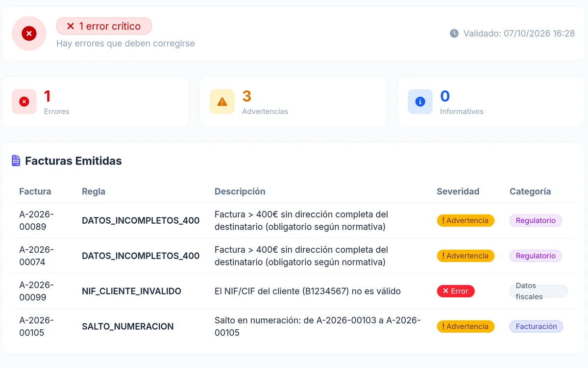Click the Errores count '1'
The image size is (588, 368).
pos(48,96)
